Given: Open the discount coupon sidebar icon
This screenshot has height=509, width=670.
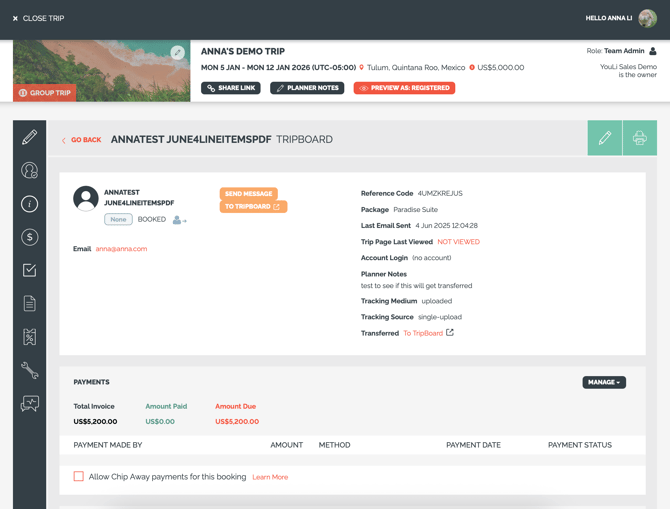Looking at the screenshot, I should [29, 337].
